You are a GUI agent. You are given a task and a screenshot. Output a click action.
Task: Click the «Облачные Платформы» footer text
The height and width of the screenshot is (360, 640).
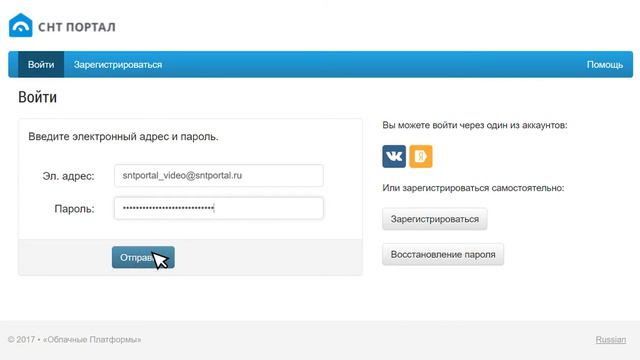(92, 340)
